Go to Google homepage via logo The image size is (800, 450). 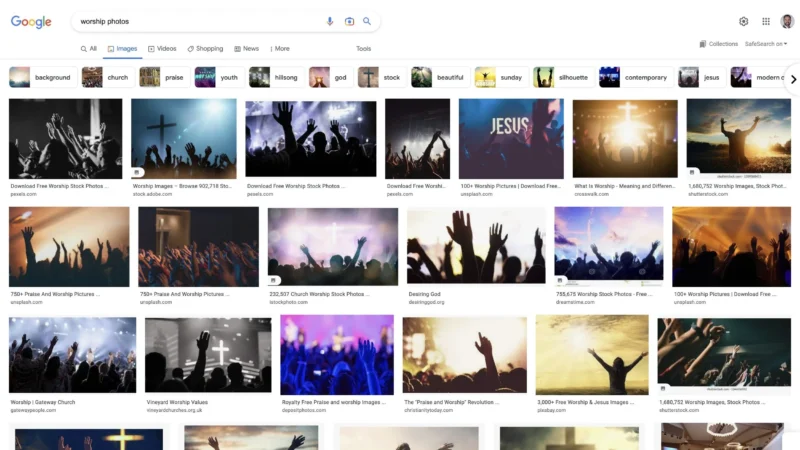coord(31,21)
